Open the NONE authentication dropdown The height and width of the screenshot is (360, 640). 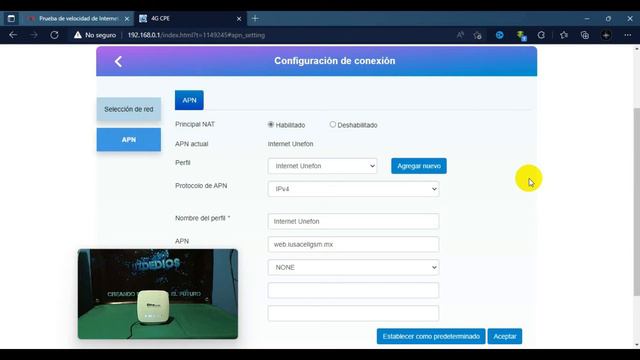point(353,267)
